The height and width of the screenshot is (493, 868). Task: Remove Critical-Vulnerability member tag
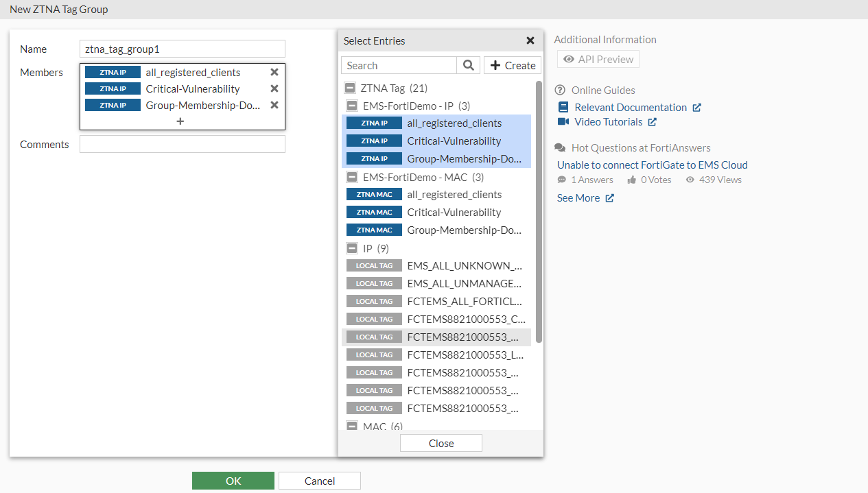point(274,88)
